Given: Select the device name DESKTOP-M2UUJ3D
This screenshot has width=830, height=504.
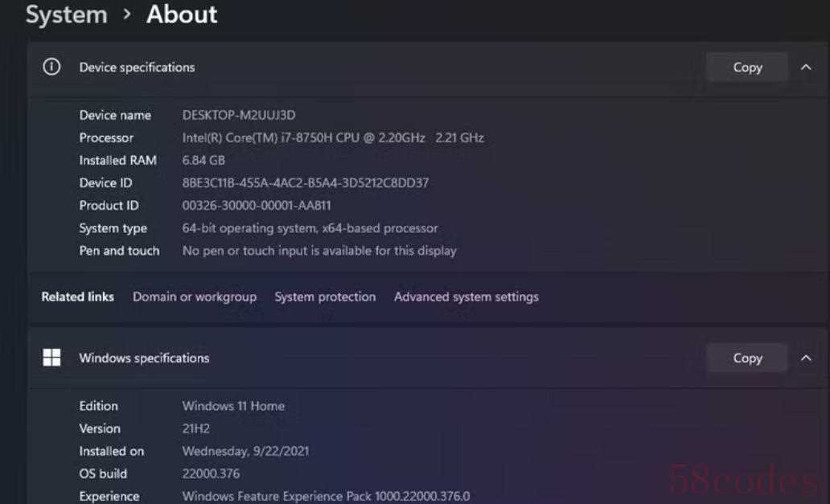Looking at the screenshot, I should click(x=239, y=115).
